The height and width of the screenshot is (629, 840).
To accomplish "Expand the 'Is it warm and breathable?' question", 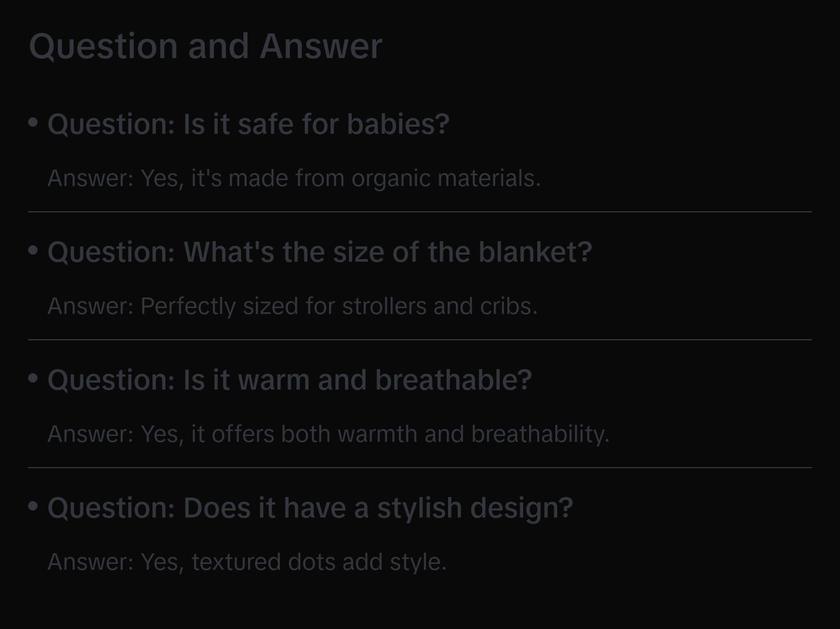I will point(289,380).
